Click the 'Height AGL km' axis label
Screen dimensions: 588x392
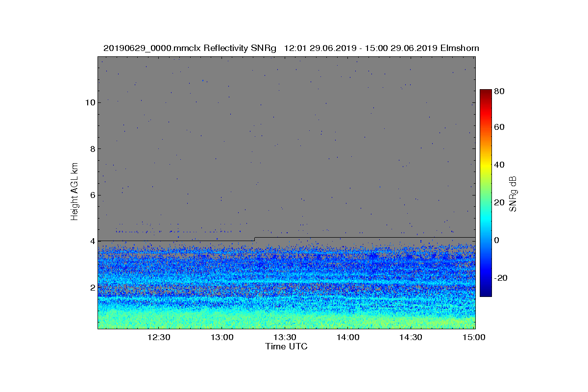[75, 191]
